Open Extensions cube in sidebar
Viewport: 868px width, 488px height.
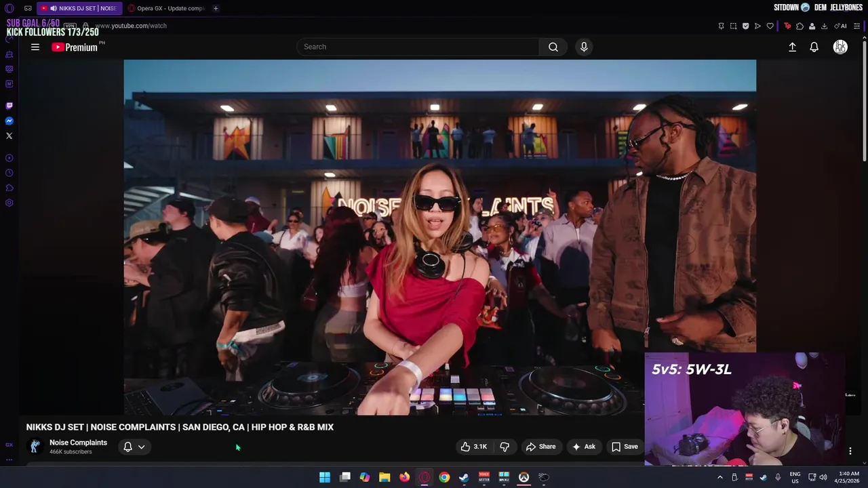(x=9, y=188)
